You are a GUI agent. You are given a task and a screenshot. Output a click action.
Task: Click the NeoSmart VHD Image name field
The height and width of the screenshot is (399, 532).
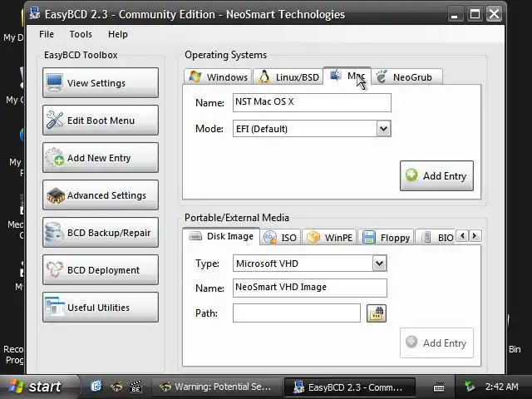[x=310, y=288]
